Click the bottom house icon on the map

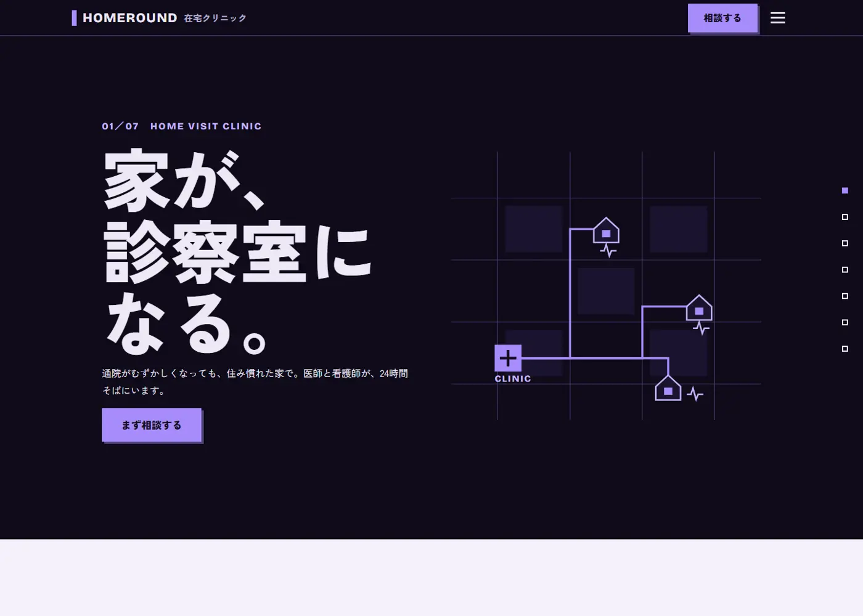tap(668, 388)
